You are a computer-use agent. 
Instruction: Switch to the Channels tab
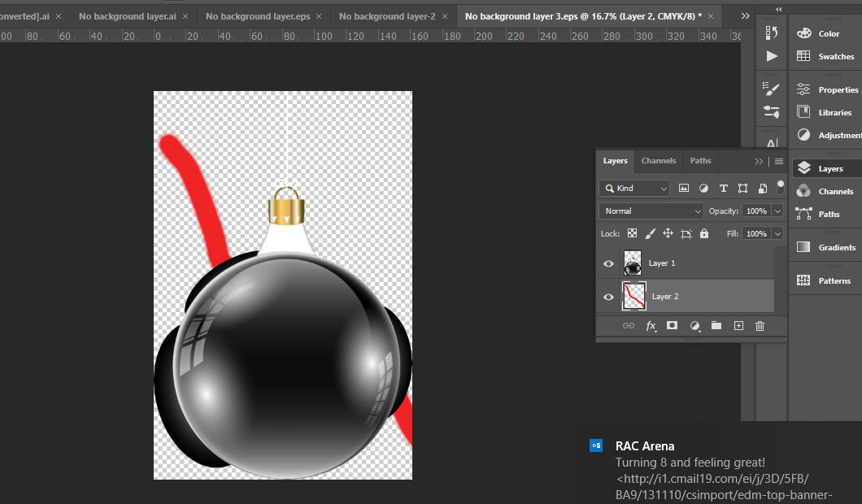pyautogui.click(x=659, y=161)
